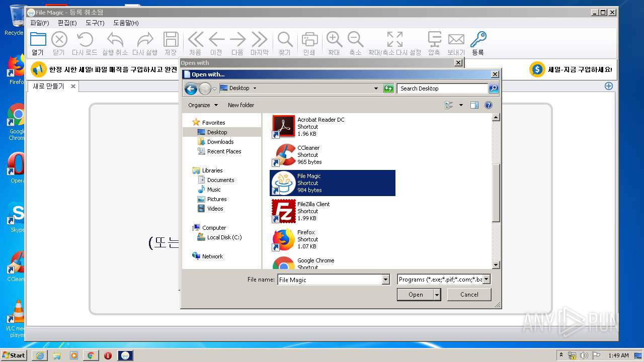
Task: Click the Find (찾기) magnifier icon
Action: pos(285,39)
